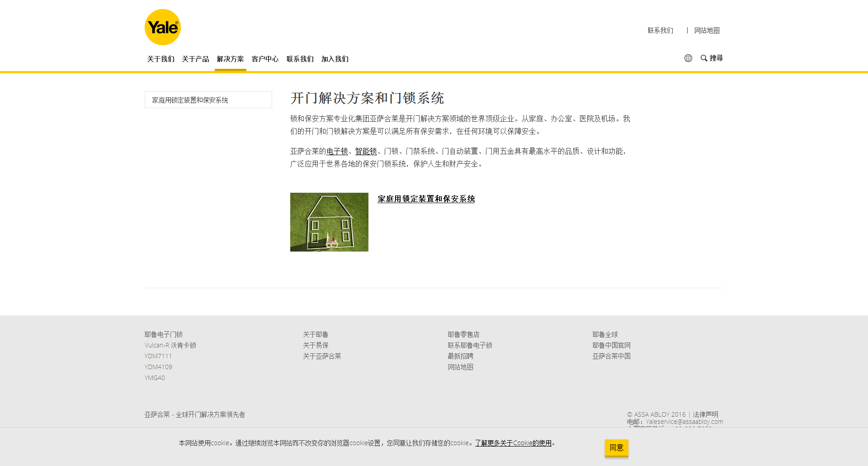Select sidebar item 家庭用锁定装置和保安系统
The height and width of the screenshot is (466, 868).
click(x=208, y=100)
